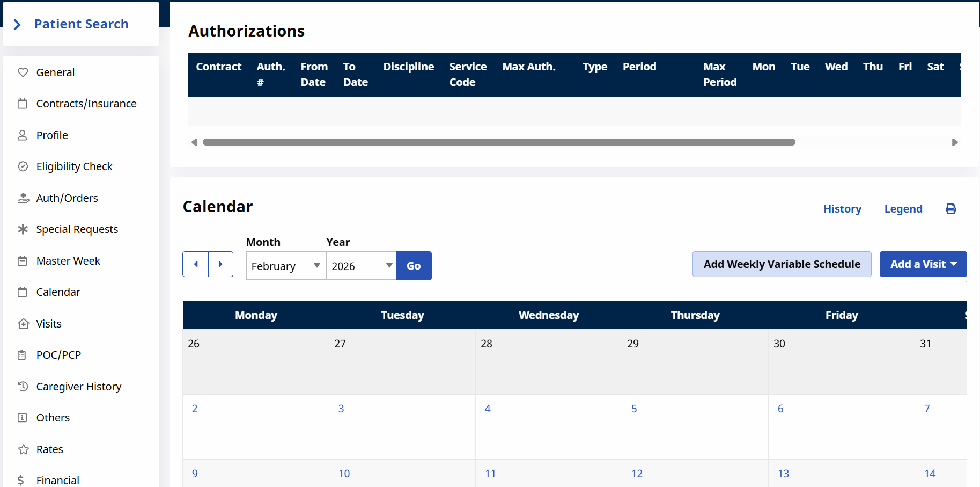The image size is (980, 487).
Task: Open the POC/PCP sidebar item
Action: (58, 355)
